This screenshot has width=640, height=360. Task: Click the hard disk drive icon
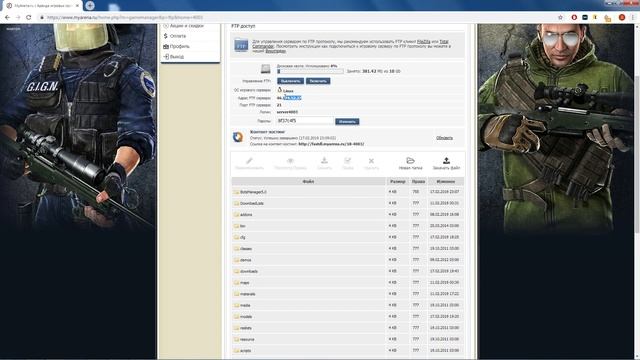pos(265,69)
